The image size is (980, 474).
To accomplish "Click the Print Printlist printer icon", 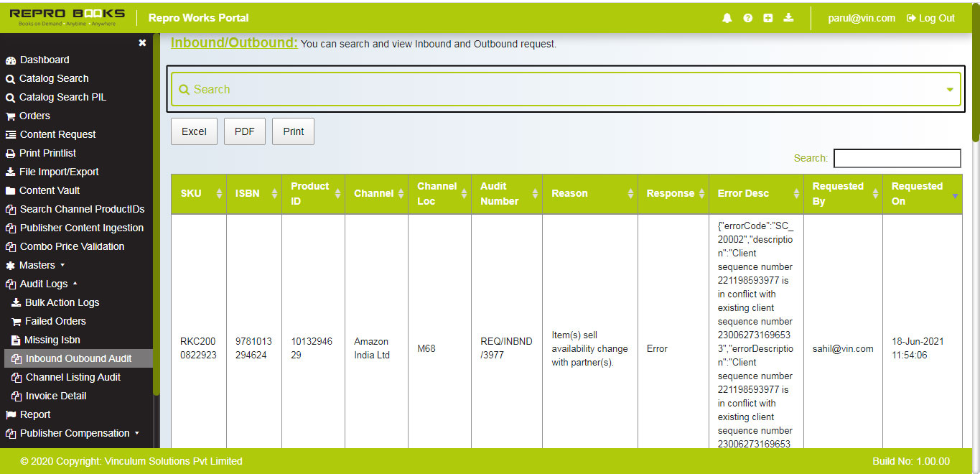I will pos(10,153).
